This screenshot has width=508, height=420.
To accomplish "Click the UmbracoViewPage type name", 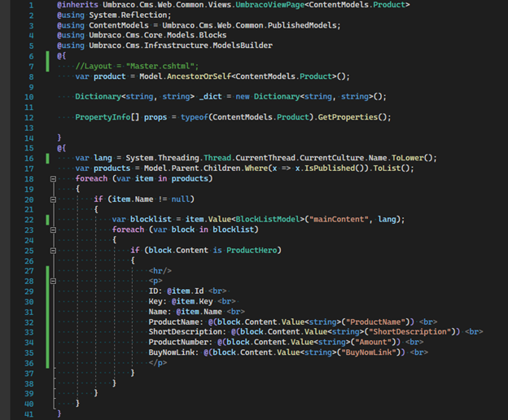I will tap(270, 5).
